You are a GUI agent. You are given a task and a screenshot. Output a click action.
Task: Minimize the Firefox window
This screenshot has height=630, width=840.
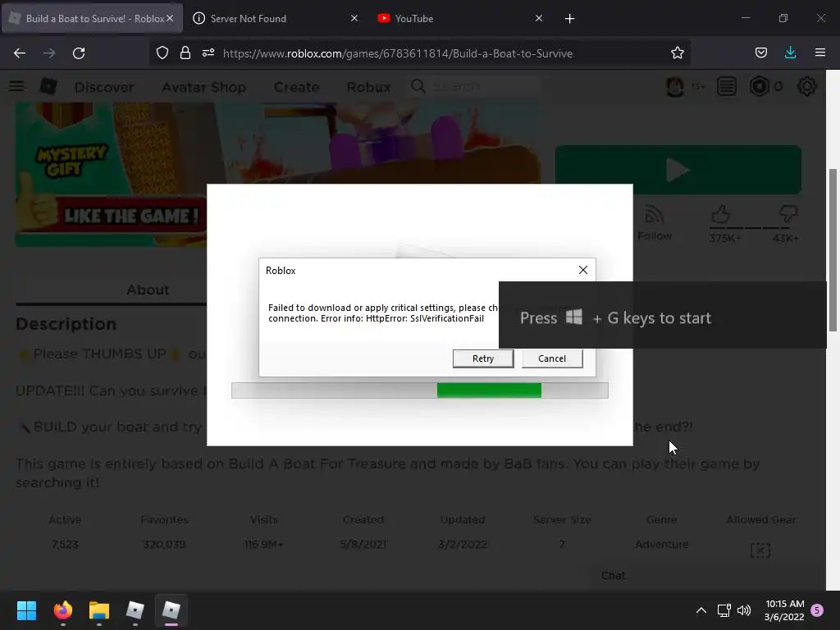[x=745, y=18]
